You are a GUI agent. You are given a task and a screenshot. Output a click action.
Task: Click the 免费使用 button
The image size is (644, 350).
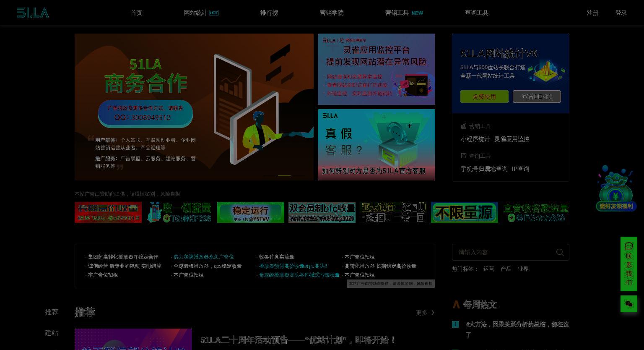coord(484,97)
